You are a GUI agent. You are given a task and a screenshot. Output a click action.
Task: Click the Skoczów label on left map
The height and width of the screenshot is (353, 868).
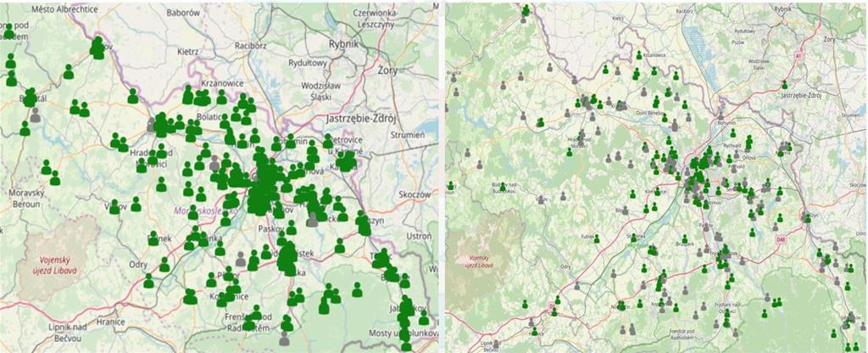coord(415,194)
